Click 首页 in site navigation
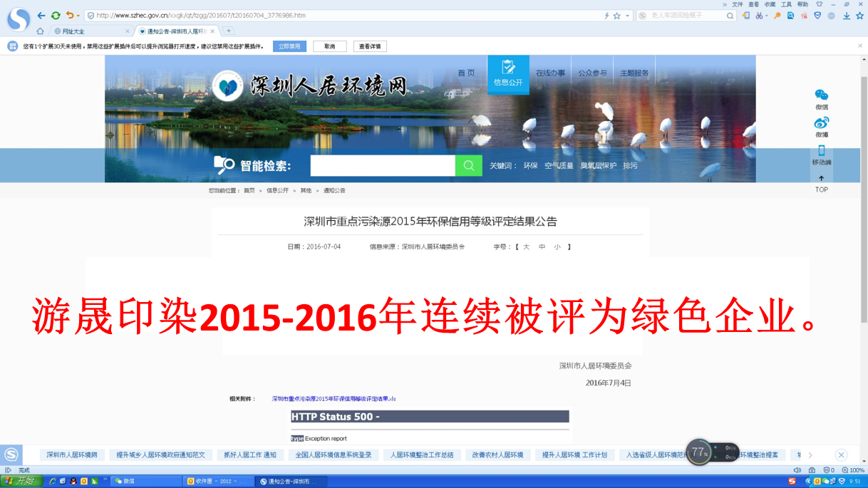Viewport: 868px width, 488px height. click(x=466, y=73)
